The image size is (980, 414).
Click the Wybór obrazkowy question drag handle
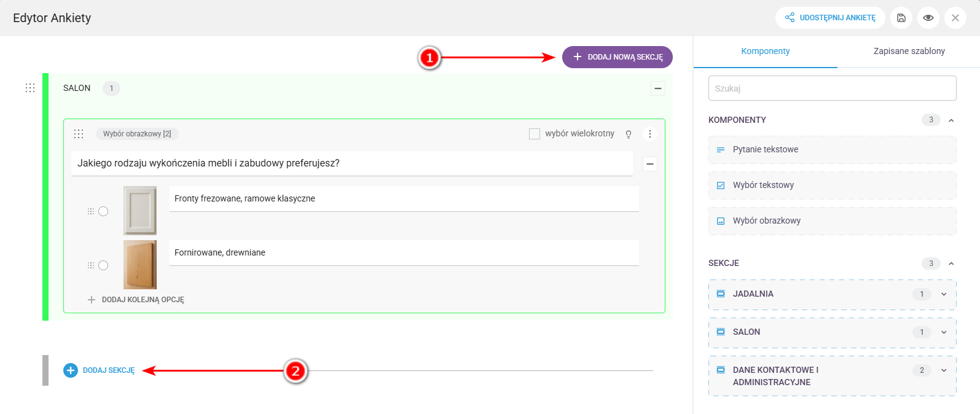point(79,134)
